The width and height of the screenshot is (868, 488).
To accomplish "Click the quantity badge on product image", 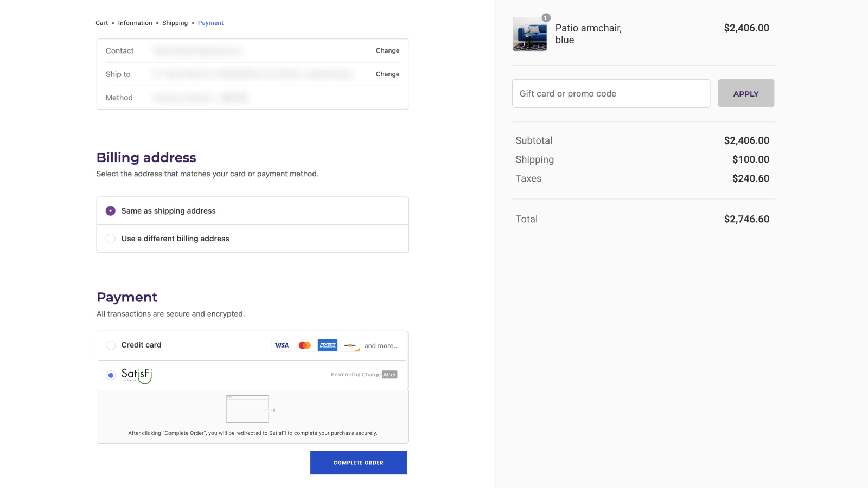I will click(546, 18).
